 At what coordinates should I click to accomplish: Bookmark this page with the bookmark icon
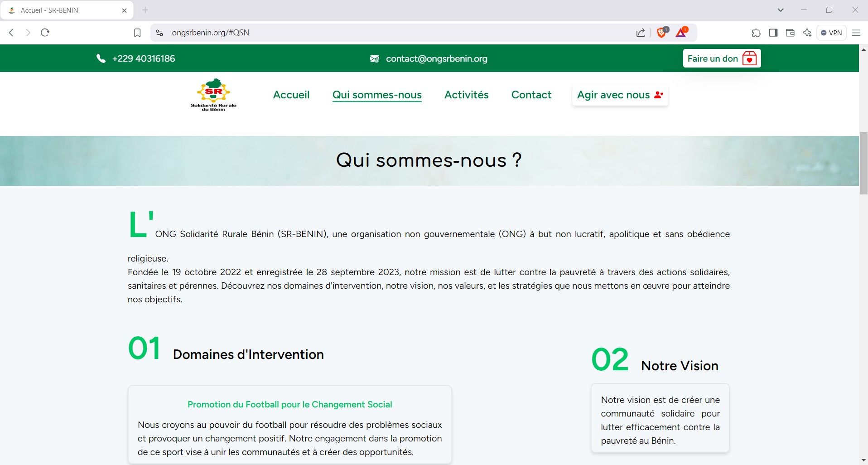(137, 33)
